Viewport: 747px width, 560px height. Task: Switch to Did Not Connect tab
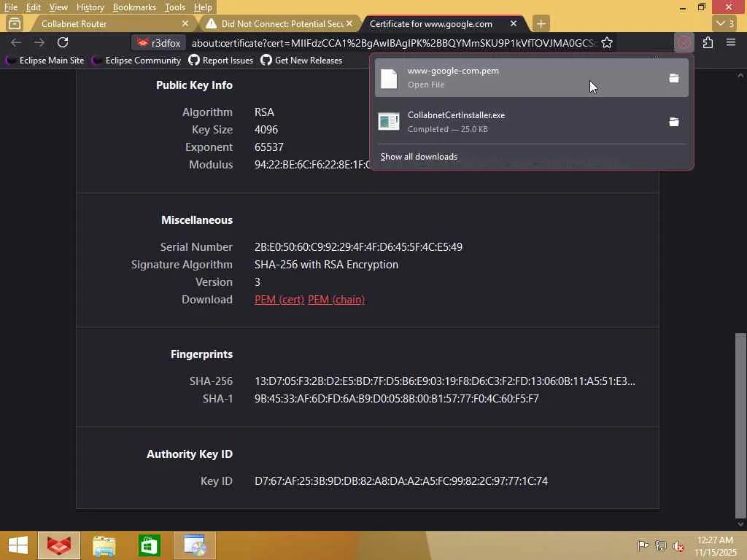[281, 24]
